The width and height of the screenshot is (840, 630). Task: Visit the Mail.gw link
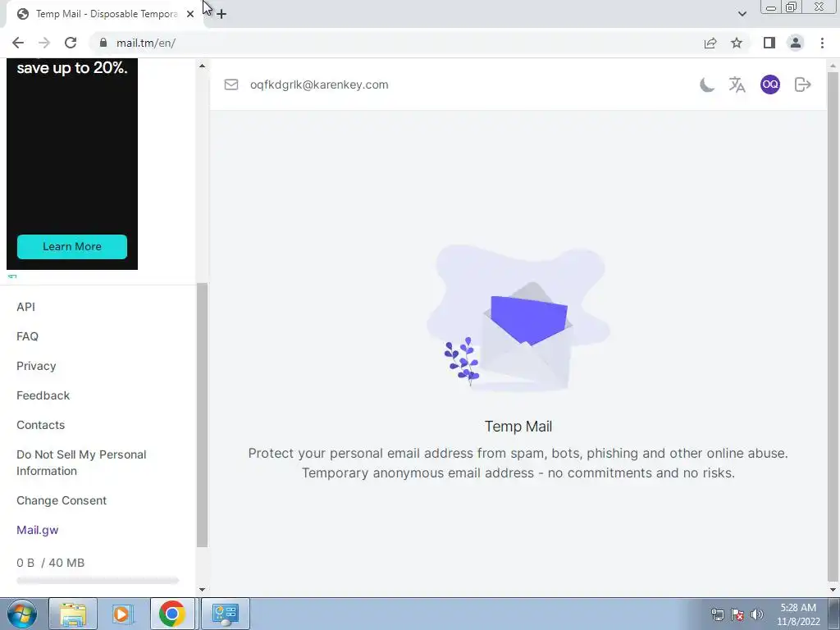(x=38, y=530)
